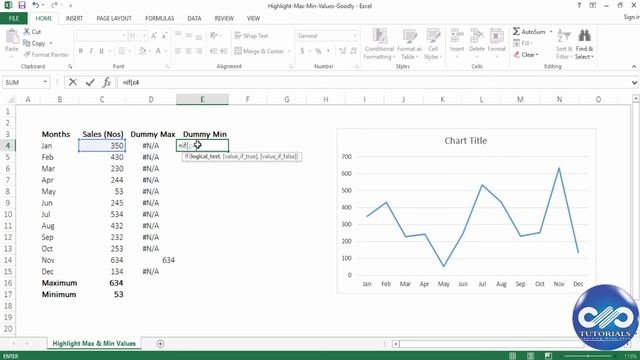
Task: Open Find & Select binoculars
Action: click(584, 44)
